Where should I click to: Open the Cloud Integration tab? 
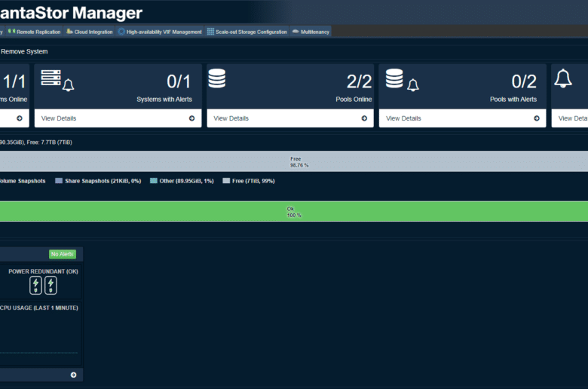(90, 32)
